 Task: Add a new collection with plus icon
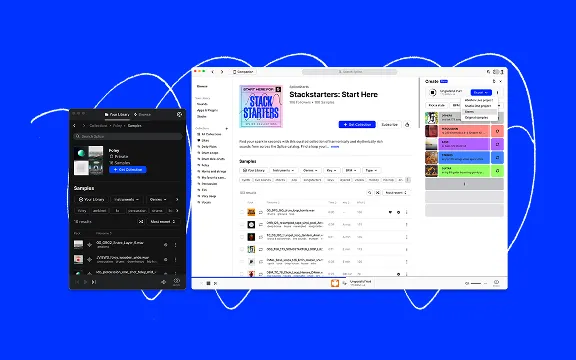point(226,129)
